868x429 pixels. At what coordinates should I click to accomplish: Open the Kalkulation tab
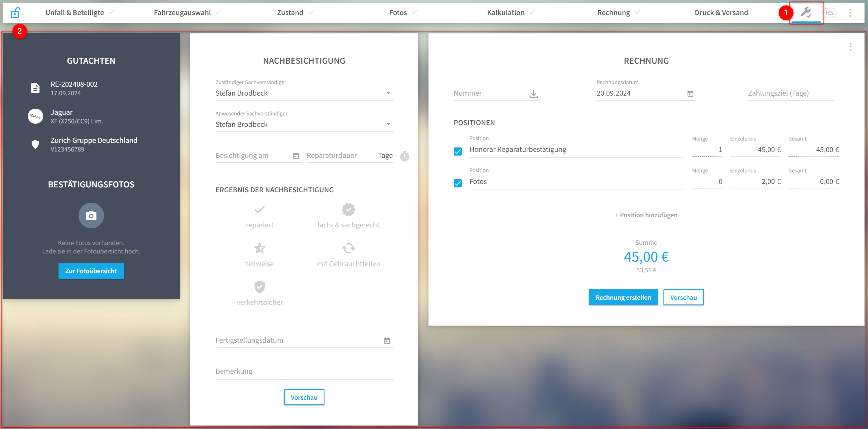pos(506,13)
